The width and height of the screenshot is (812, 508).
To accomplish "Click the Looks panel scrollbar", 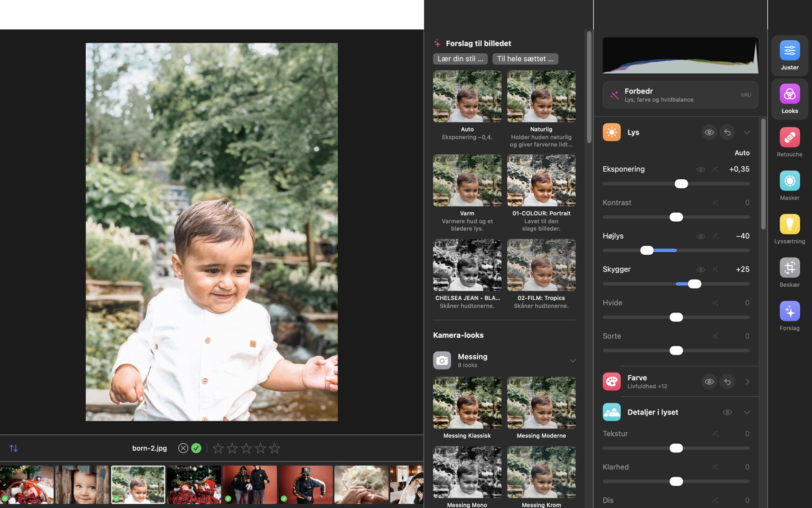I will (x=589, y=87).
